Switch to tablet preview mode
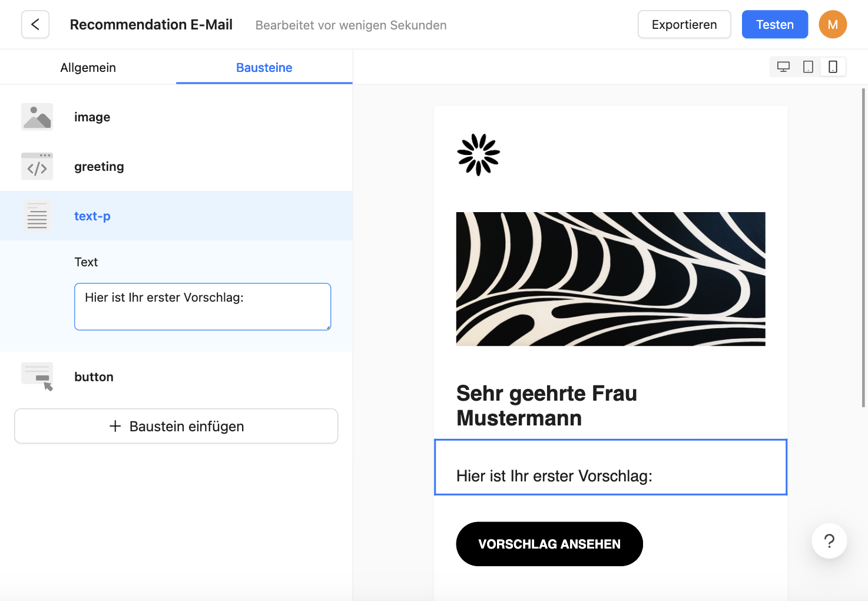The image size is (868, 601). (808, 67)
